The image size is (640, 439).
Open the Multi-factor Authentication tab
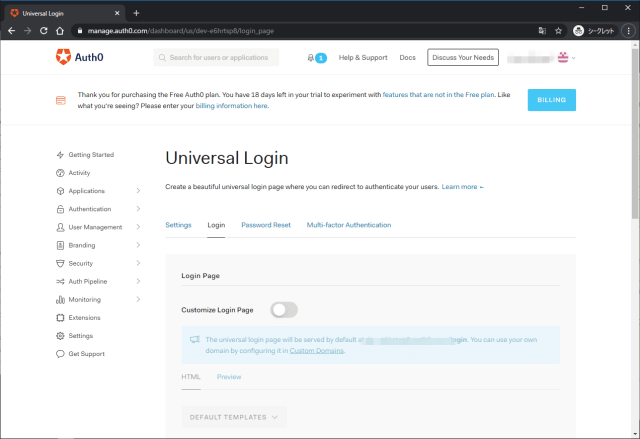pyautogui.click(x=349, y=225)
